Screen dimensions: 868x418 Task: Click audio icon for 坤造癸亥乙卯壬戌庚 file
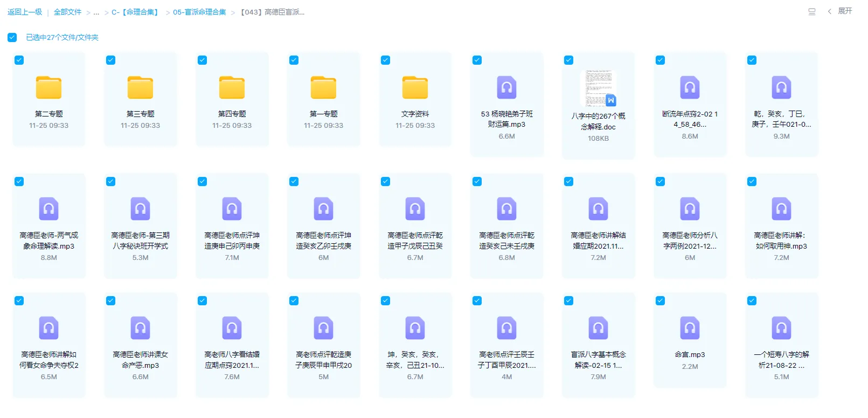pyautogui.click(x=324, y=209)
